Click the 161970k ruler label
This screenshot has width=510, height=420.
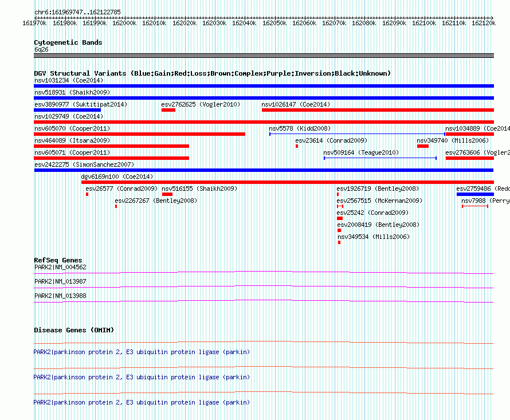[x=34, y=23]
